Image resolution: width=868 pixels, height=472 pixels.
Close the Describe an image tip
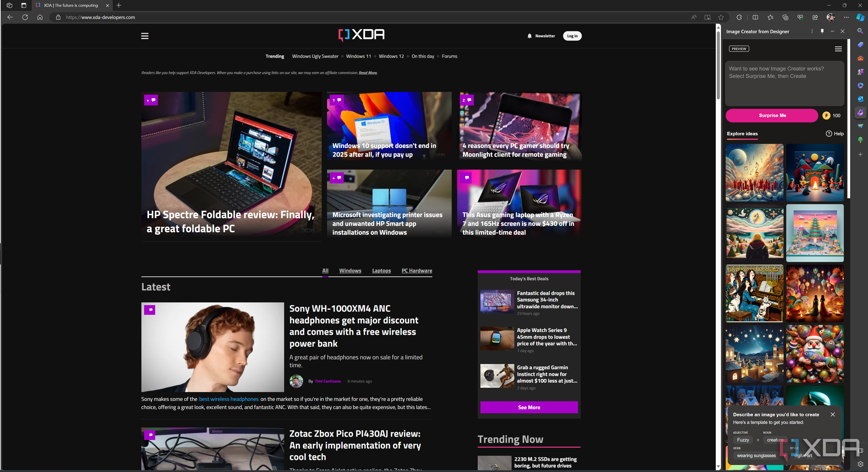pos(833,414)
